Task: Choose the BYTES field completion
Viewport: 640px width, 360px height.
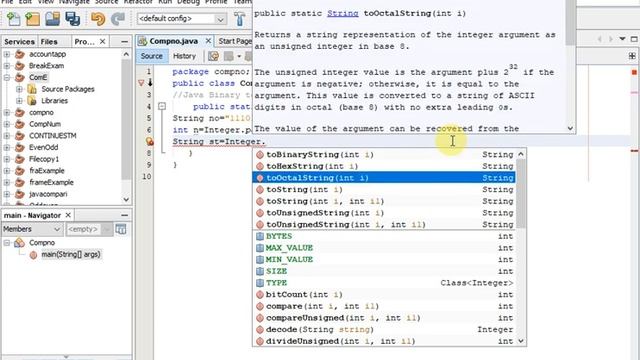Action: (x=384, y=236)
